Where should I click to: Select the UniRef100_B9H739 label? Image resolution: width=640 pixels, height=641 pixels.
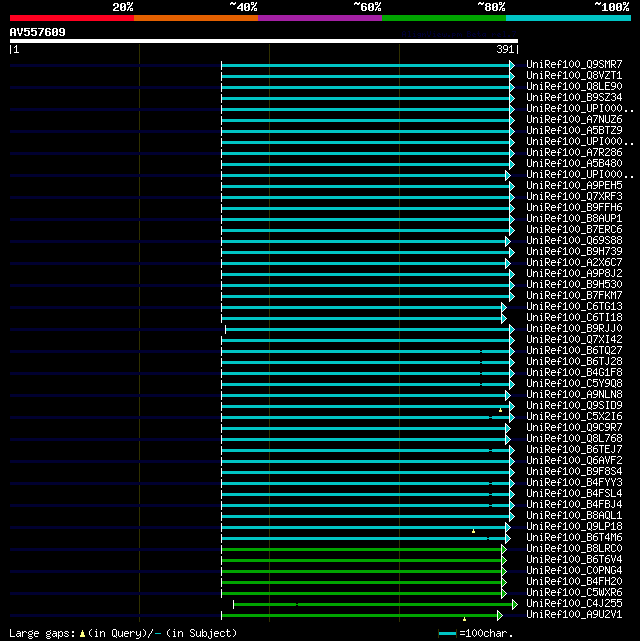pos(574,252)
